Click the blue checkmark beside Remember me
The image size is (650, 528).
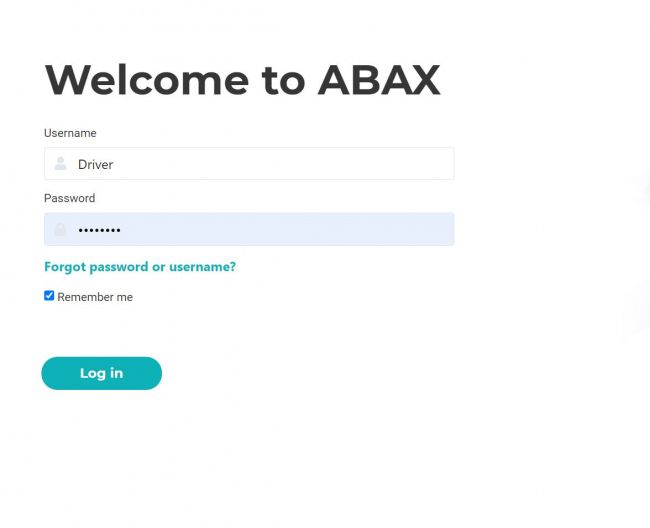click(x=49, y=295)
